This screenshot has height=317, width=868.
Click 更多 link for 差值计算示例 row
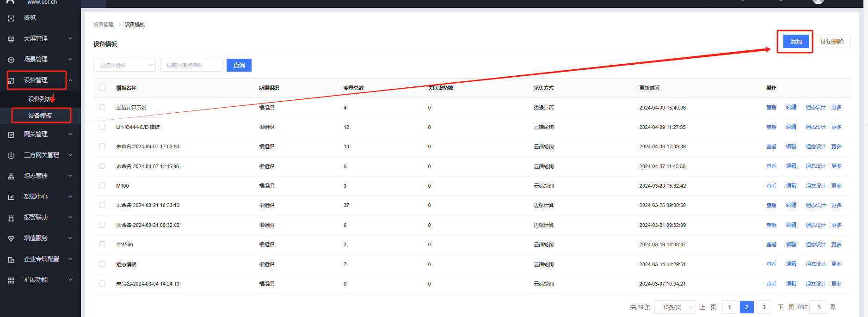[x=836, y=107]
